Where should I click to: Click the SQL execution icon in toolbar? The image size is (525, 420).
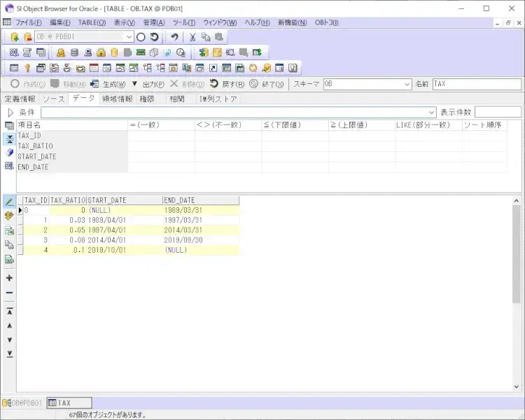pos(14,52)
